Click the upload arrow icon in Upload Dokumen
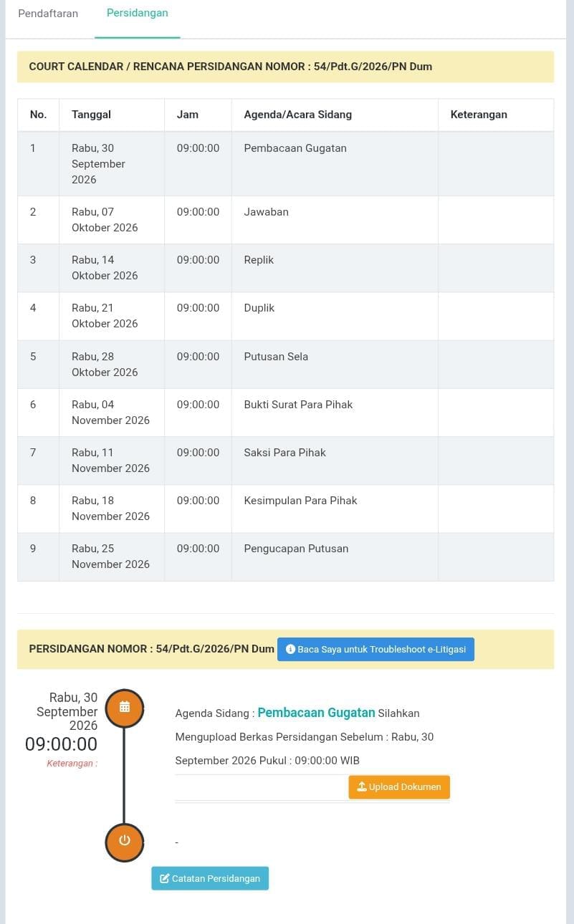Screen dimensions: 574x924 (x=362, y=786)
